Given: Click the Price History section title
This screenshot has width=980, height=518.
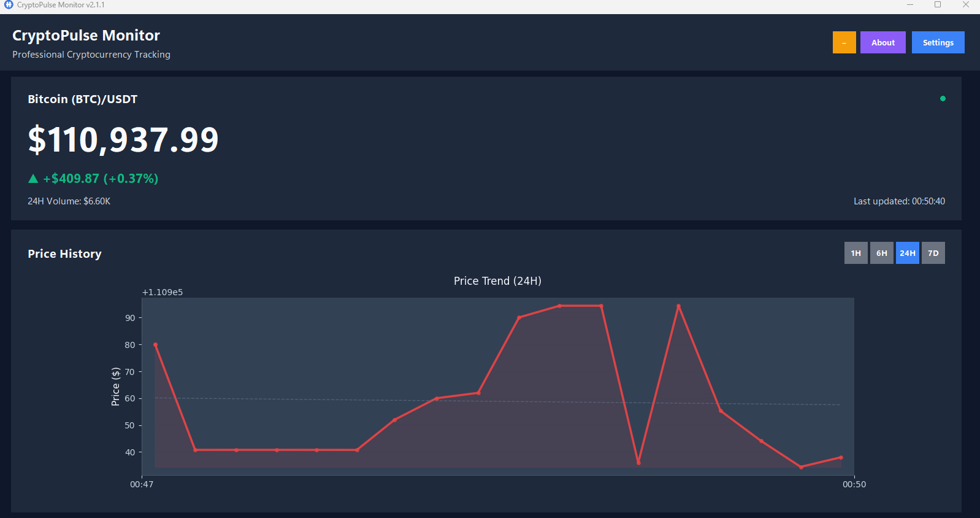Looking at the screenshot, I should pyautogui.click(x=64, y=253).
